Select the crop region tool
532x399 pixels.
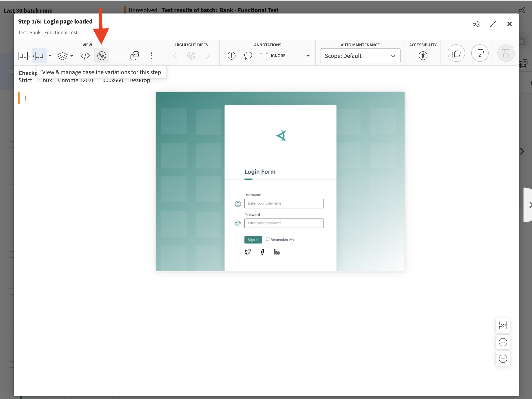[x=118, y=55]
